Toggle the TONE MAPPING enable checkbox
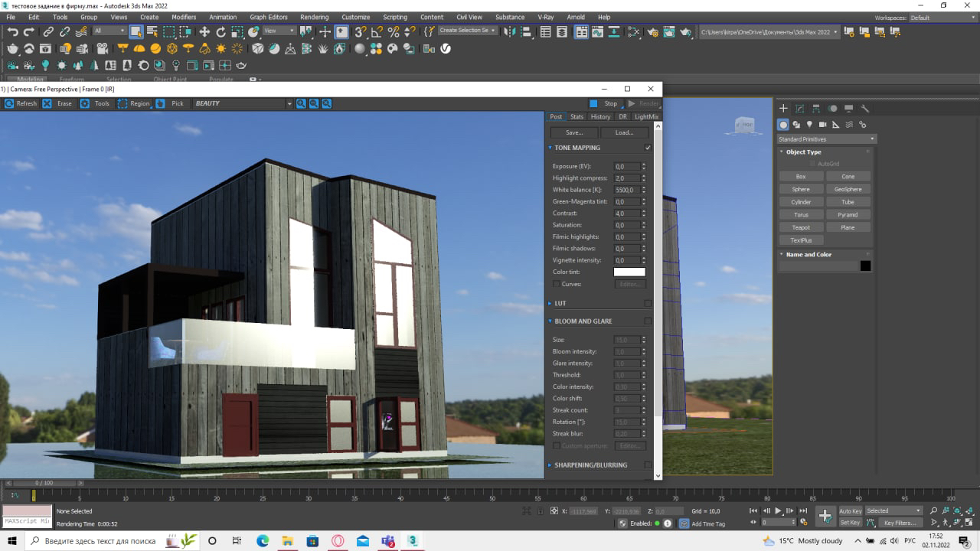 (x=648, y=148)
